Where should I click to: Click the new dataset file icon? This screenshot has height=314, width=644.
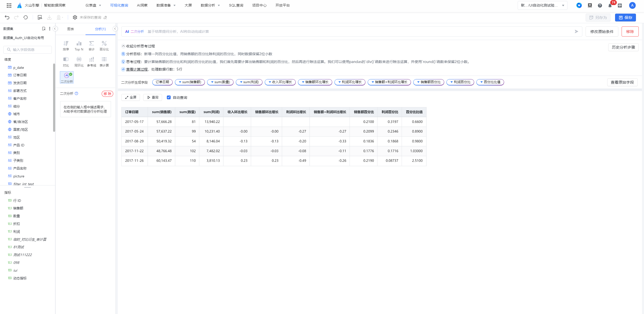(44, 29)
